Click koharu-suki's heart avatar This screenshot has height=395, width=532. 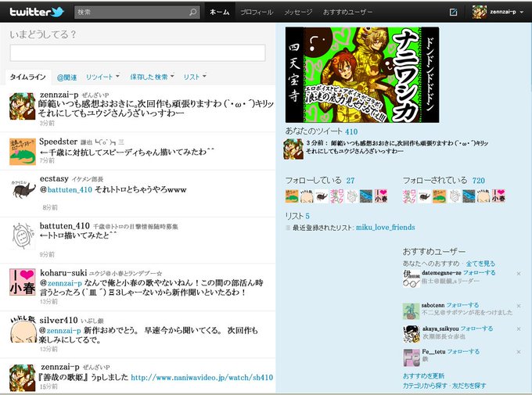pos(23,282)
